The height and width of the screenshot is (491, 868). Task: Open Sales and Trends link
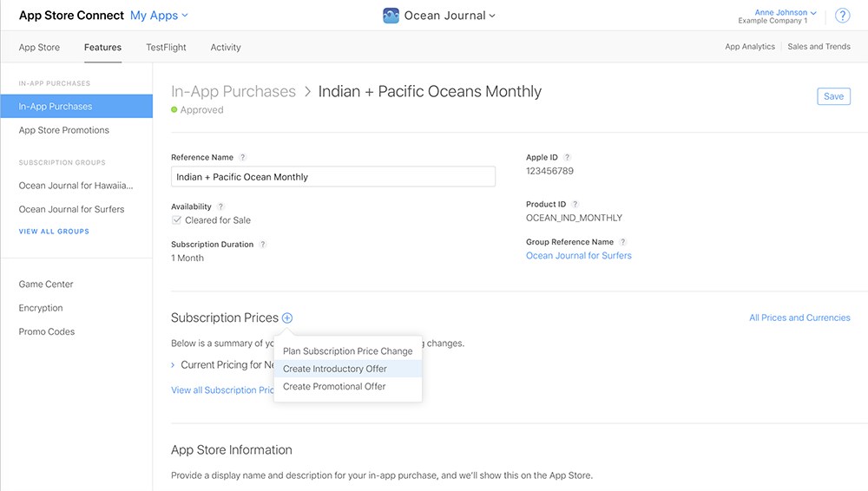tap(819, 47)
